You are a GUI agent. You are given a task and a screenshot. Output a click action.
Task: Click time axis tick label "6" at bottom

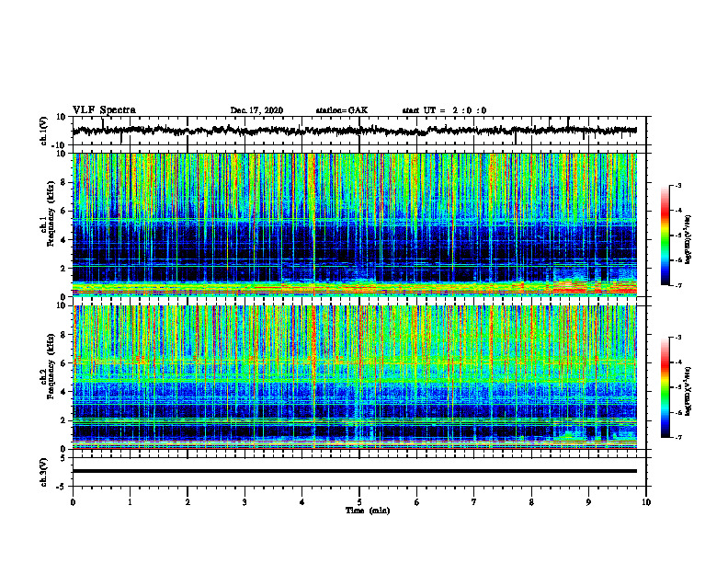point(417,502)
